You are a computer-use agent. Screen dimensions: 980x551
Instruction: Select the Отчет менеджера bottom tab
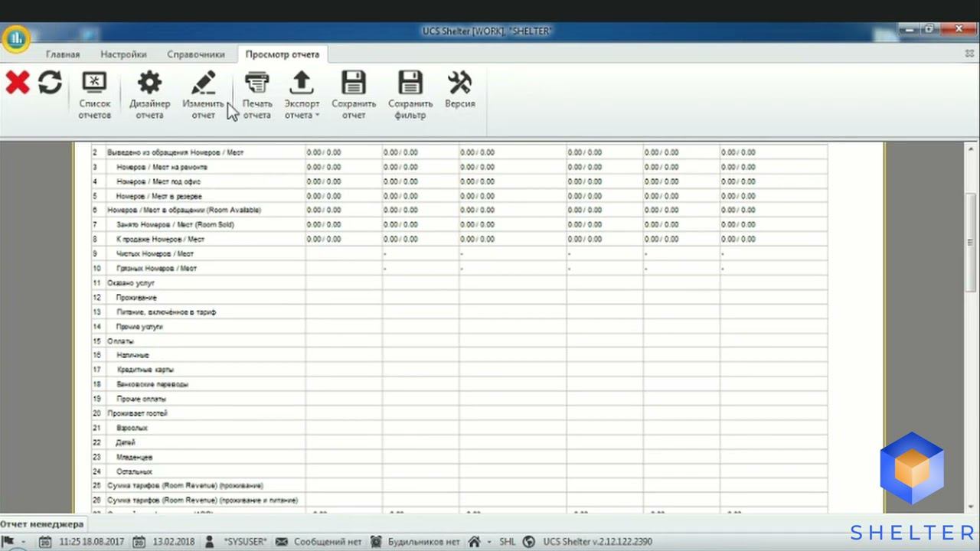pyautogui.click(x=42, y=524)
